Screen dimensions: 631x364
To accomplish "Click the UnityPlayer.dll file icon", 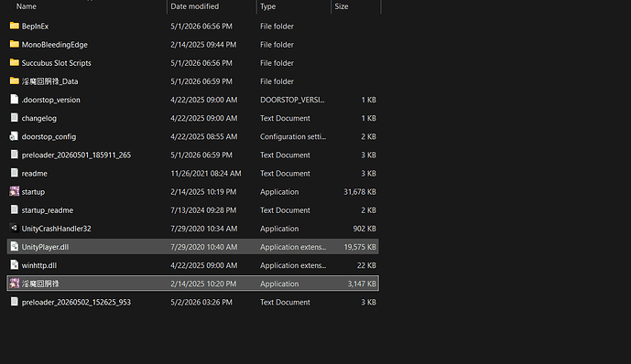I will point(14,247).
